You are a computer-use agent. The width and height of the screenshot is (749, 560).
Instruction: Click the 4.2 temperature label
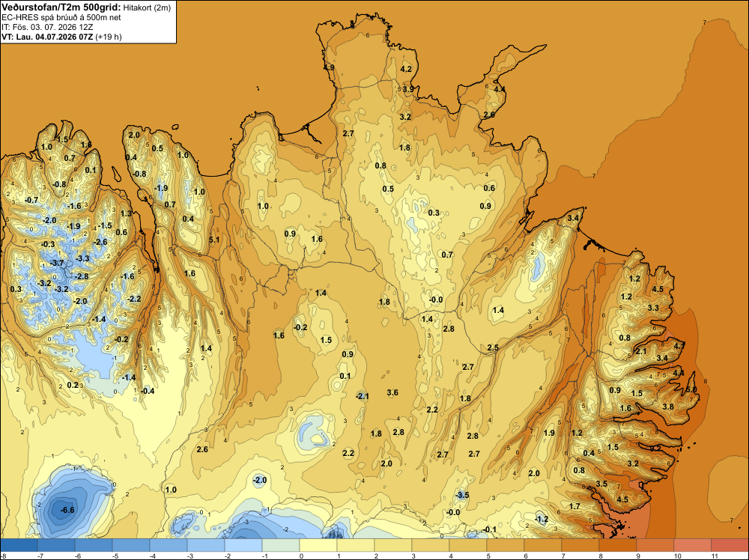[406, 69]
